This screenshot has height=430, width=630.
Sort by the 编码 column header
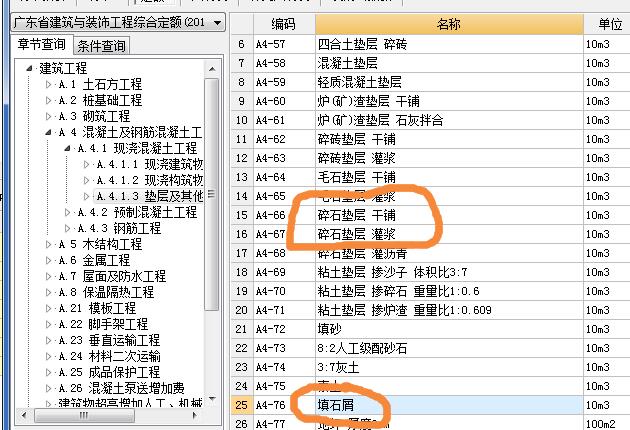pyautogui.click(x=284, y=24)
